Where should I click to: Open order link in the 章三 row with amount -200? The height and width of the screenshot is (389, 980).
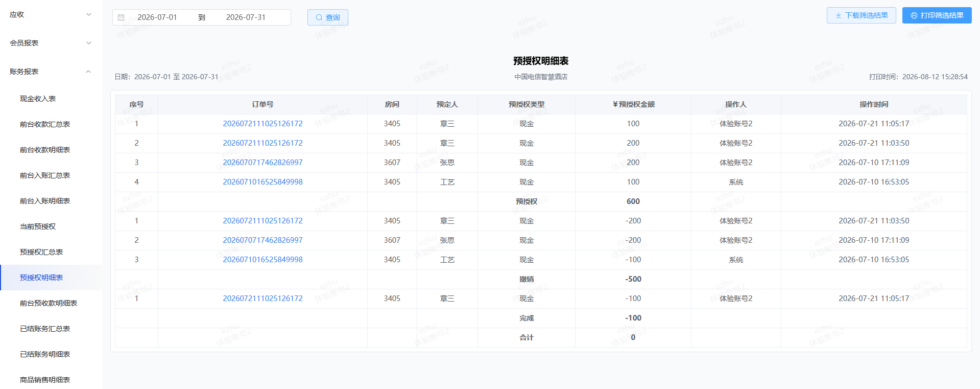(262, 221)
